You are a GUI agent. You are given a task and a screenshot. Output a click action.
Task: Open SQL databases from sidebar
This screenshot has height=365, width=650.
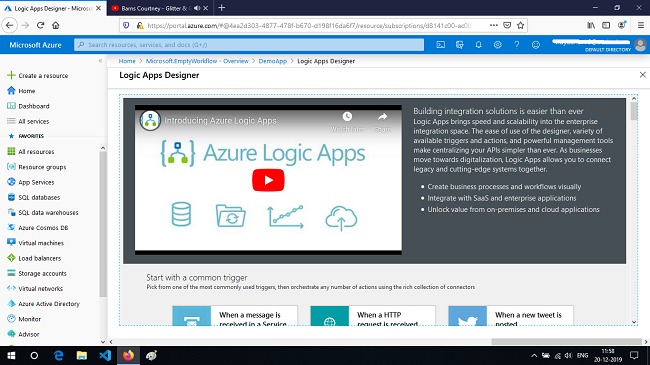click(x=34, y=197)
